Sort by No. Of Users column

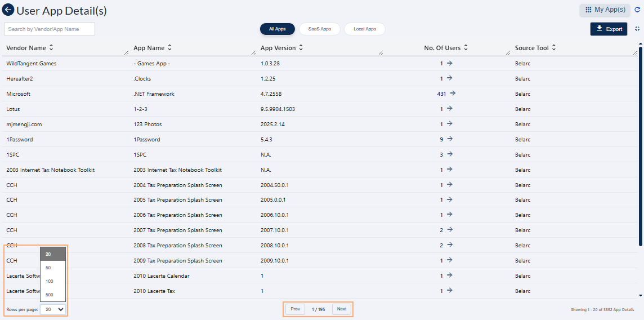[466, 48]
